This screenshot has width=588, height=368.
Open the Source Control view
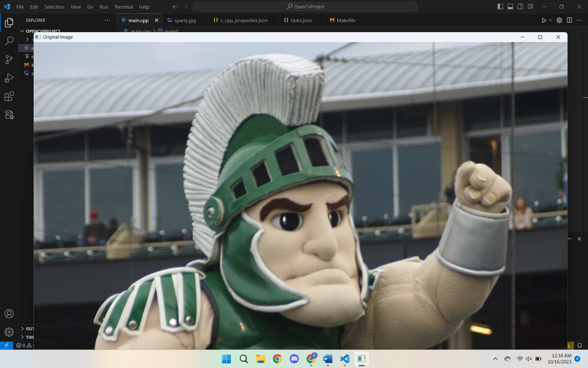[9, 59]
